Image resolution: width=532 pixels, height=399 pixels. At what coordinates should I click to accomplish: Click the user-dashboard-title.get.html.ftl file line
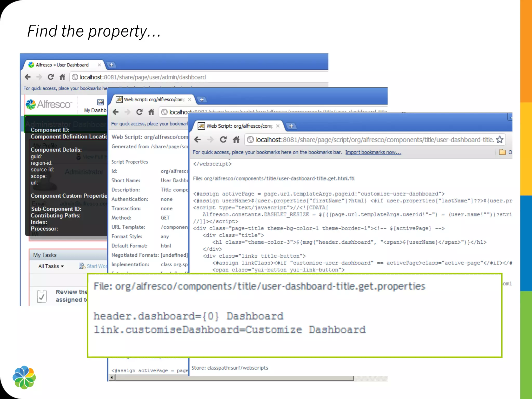pyautogui.click(x=274, y=178)
